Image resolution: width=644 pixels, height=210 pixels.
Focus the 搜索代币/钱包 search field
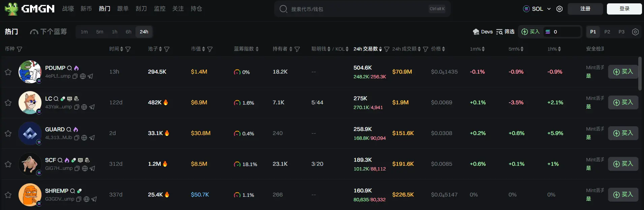[357, 9]
